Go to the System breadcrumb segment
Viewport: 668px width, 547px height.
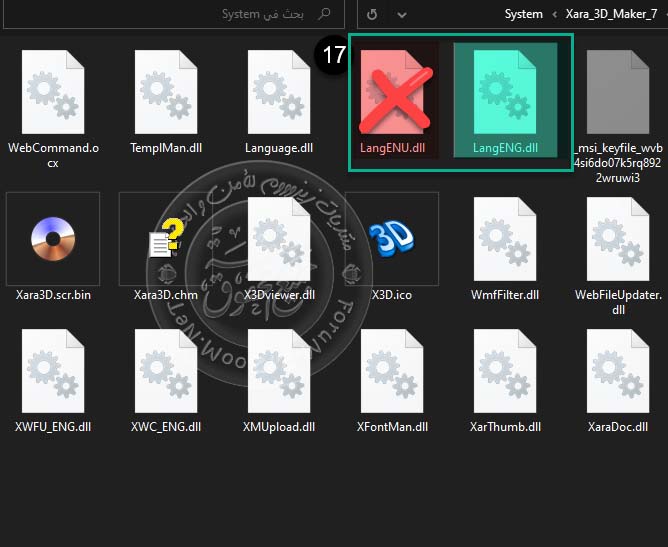point(524,14)
